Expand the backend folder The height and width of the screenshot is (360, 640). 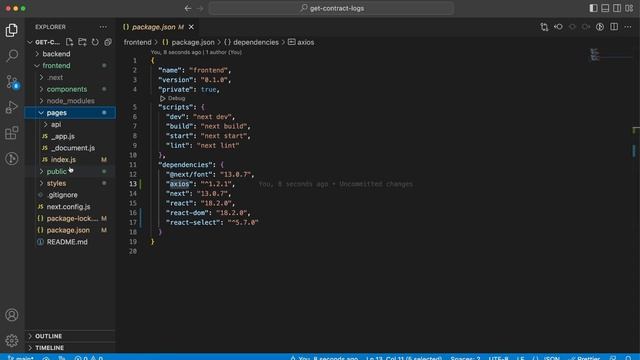70,54
